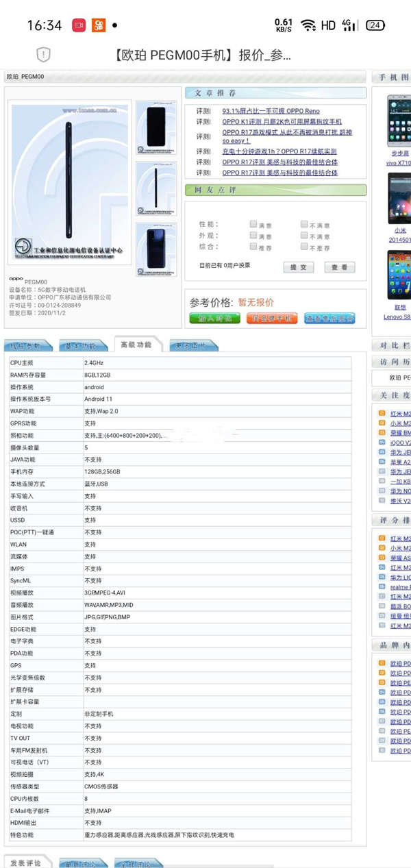Click the orange button under 参考价格

[271, 318]
